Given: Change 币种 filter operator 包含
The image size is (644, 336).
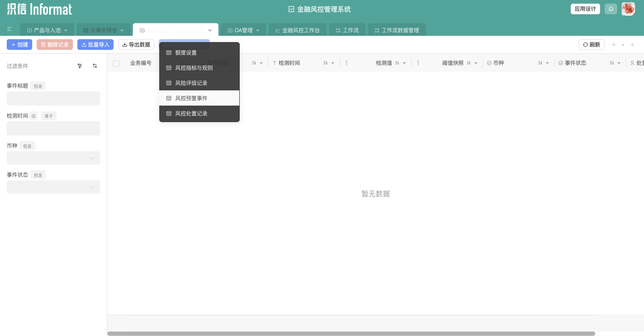Looking at the screenshot, I should [27, 146].
